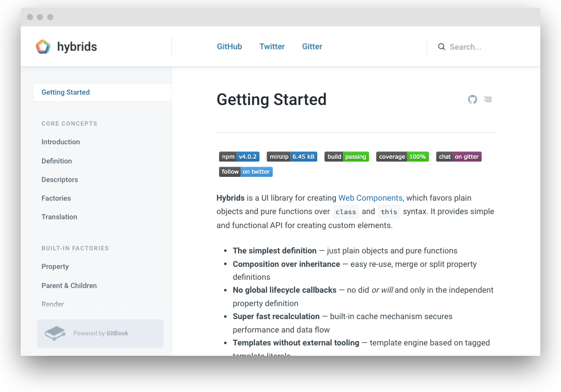Click the build passing badge
561x392 pixels.
pos(347,157)
